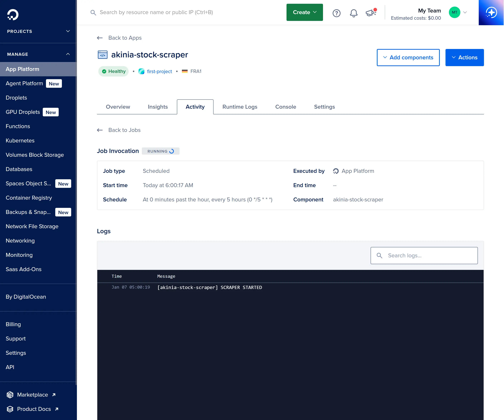Viewport: 504px width, 420px height.
Task: Click the Jan 07 05:00:19 log timestamp
Action: [131, 287]
